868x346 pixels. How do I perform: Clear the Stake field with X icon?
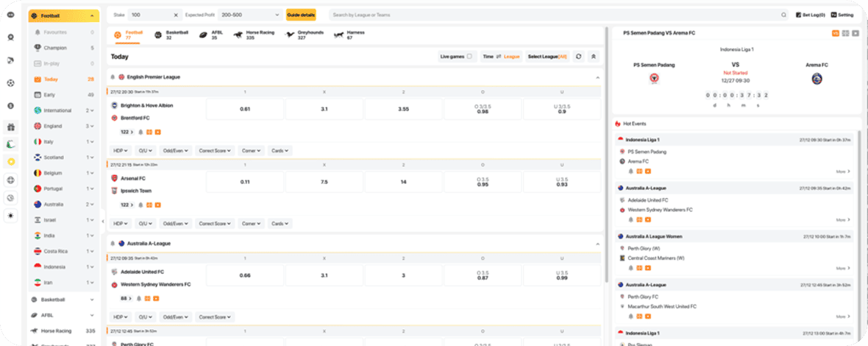pyautogui.click(x=176, y=15)
